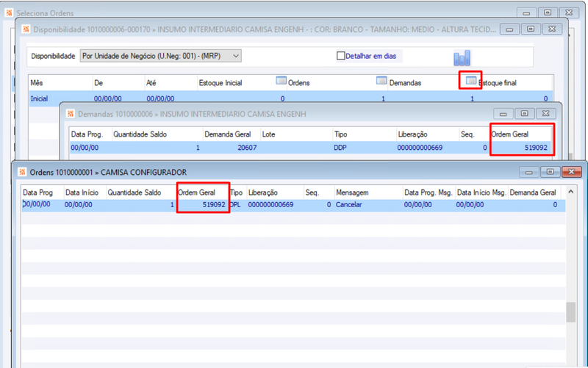Click the DDP type cell in Demandas
The height and width of the screenshot is (368, 588).
340,148
